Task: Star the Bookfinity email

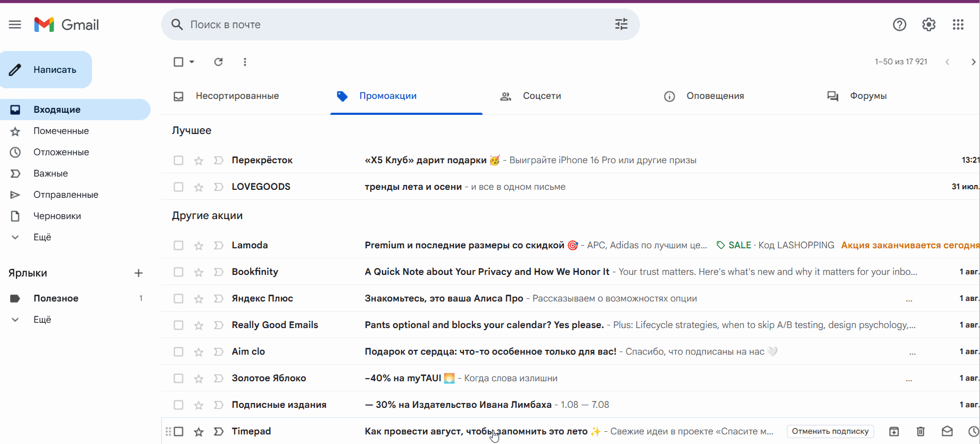Action: 198,272
